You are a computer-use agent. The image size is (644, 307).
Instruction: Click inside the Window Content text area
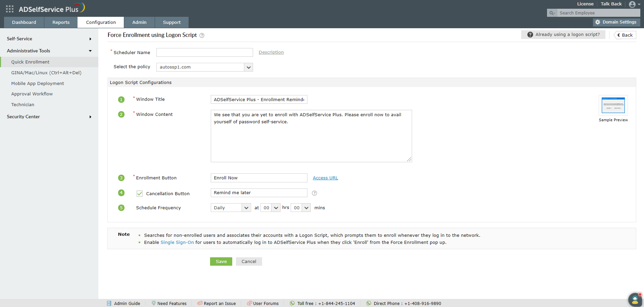tap(311, 136)
